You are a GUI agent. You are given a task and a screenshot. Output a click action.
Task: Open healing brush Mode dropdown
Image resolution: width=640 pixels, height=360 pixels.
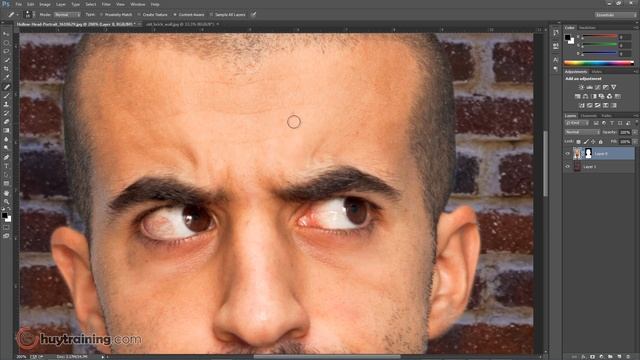(67, 15)
